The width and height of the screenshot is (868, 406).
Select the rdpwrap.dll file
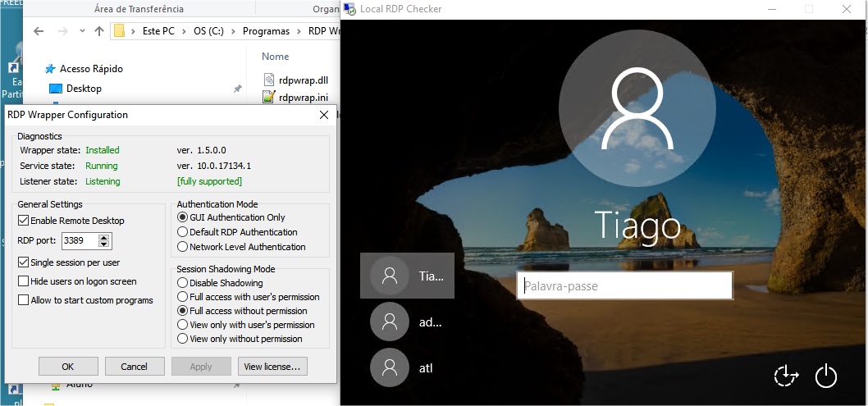click(x=304, y=80)
